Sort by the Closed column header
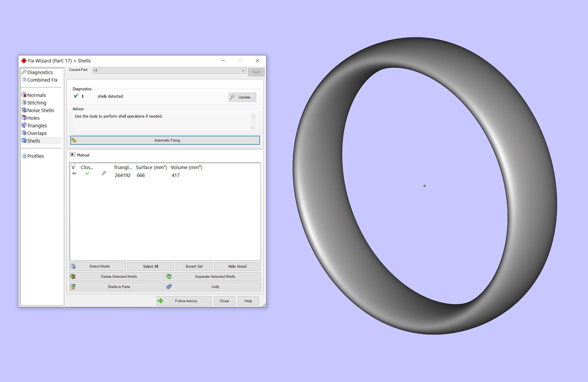Screen dimensions: 588x382 [87, 167]
